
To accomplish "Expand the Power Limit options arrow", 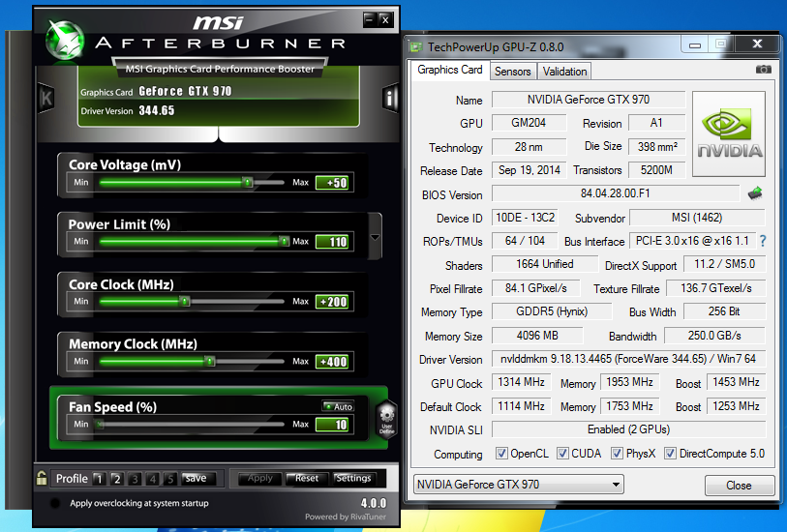I will click(375, 237).
